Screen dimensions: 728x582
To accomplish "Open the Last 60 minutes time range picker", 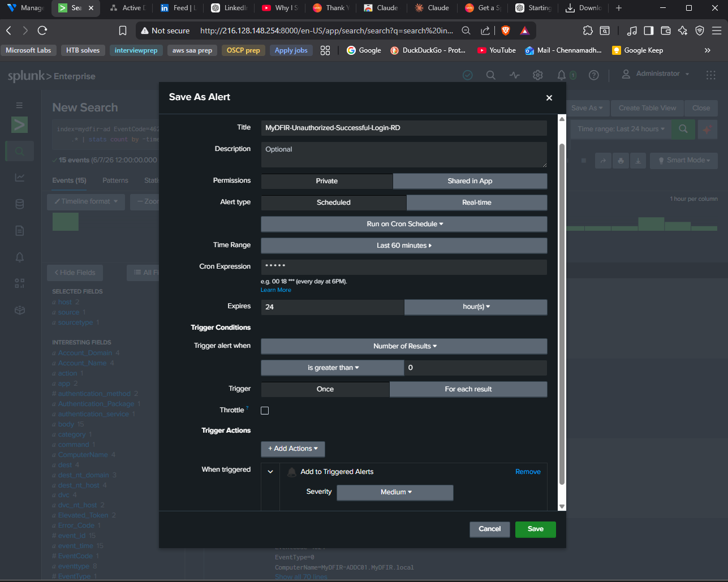I will pyautogui.click(x=404, y=245).
